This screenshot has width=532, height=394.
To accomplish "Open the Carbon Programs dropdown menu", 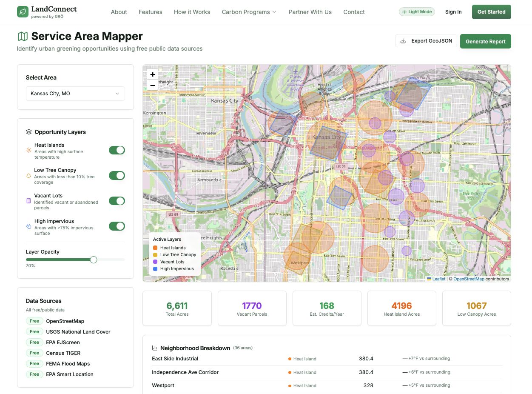I will (249, 12).
